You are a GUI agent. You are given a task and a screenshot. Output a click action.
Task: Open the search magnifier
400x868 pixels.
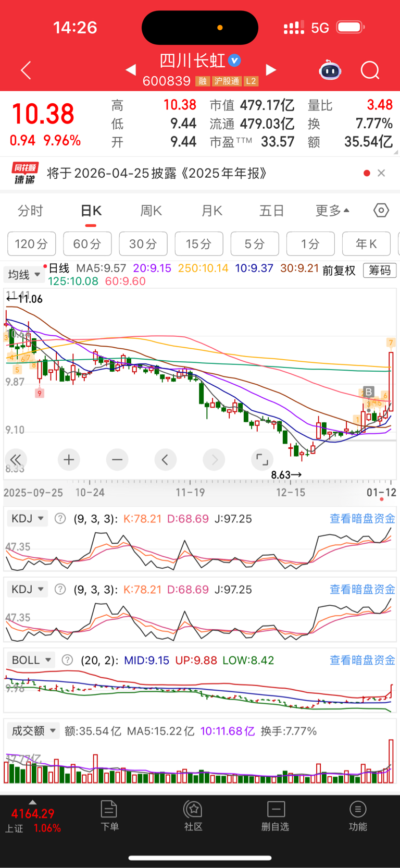tap(370, 70)
